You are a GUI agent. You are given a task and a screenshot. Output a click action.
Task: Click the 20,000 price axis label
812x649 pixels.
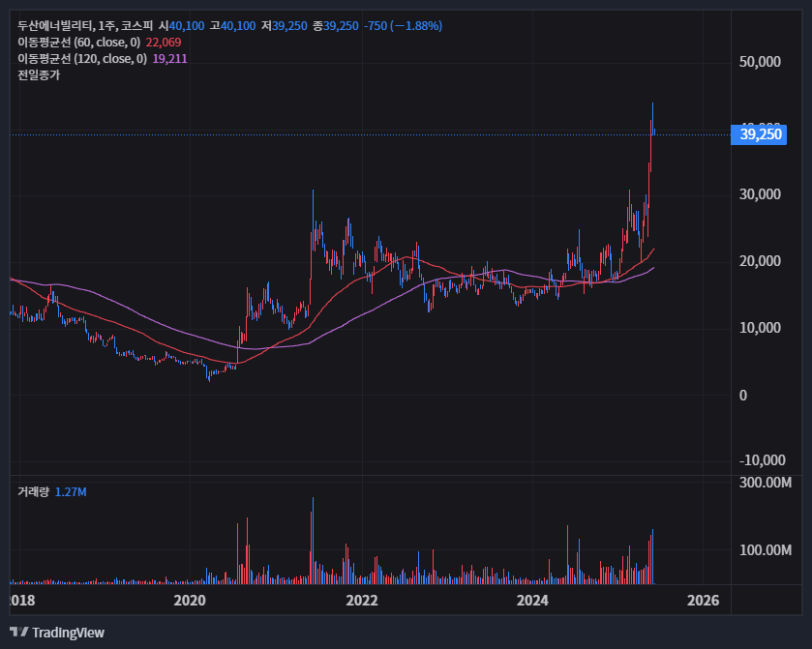coord(760,261)
